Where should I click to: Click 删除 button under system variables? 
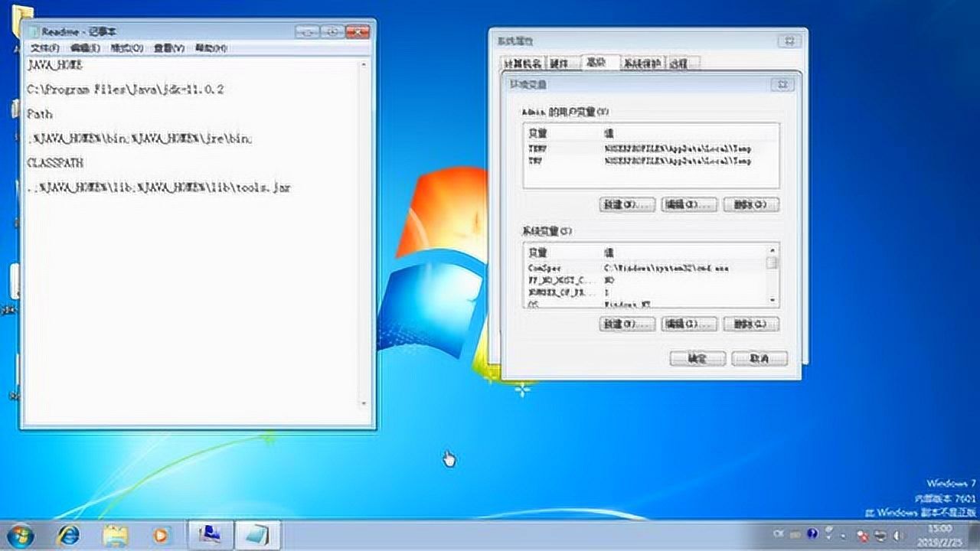point(750,324)
